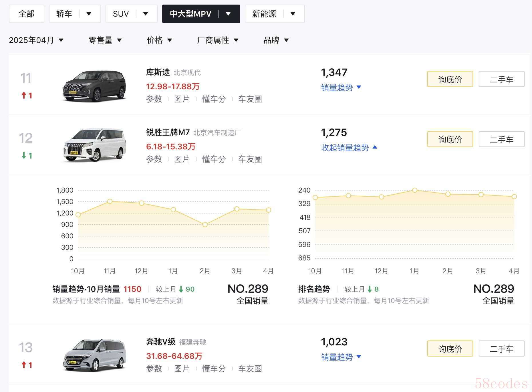The height and width of the screenshot is (392, 532).
Task: Open 图片 link for 库斯途
Action: (182, 99)
